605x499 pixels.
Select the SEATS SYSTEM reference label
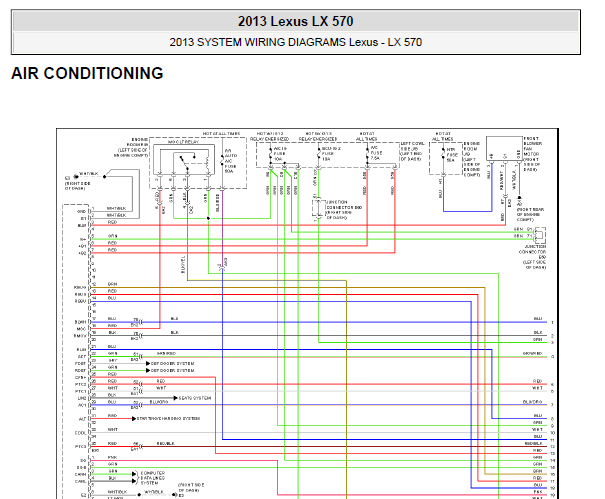click(195, 398)
